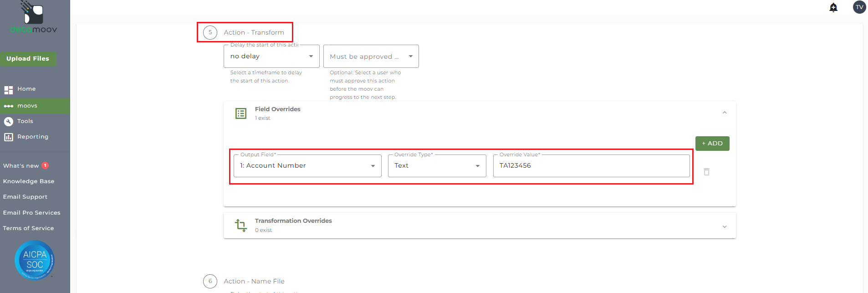Click the Transformation Overrides crop icon
Screen dimensions: 868x293
coord(241,225)
